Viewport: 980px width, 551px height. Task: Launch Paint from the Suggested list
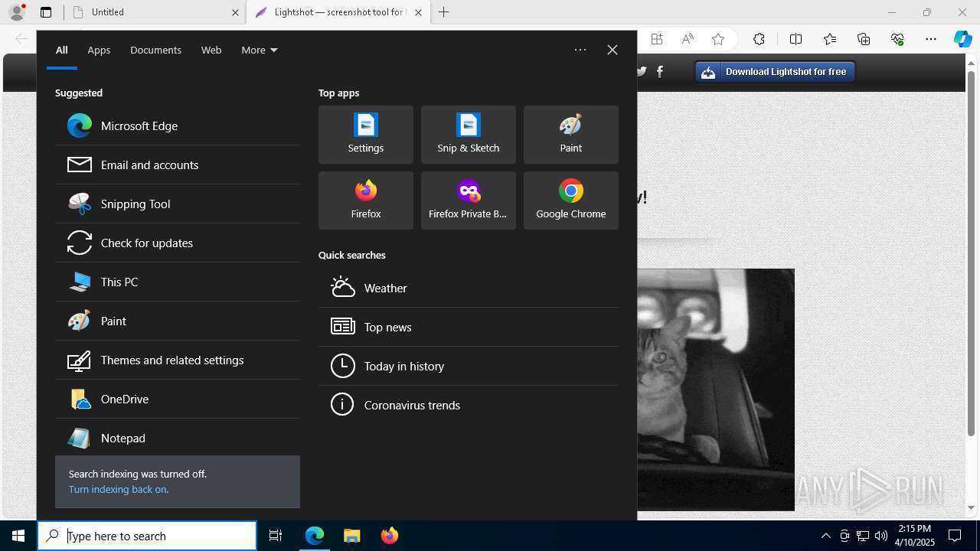click(x=178, y=321)
